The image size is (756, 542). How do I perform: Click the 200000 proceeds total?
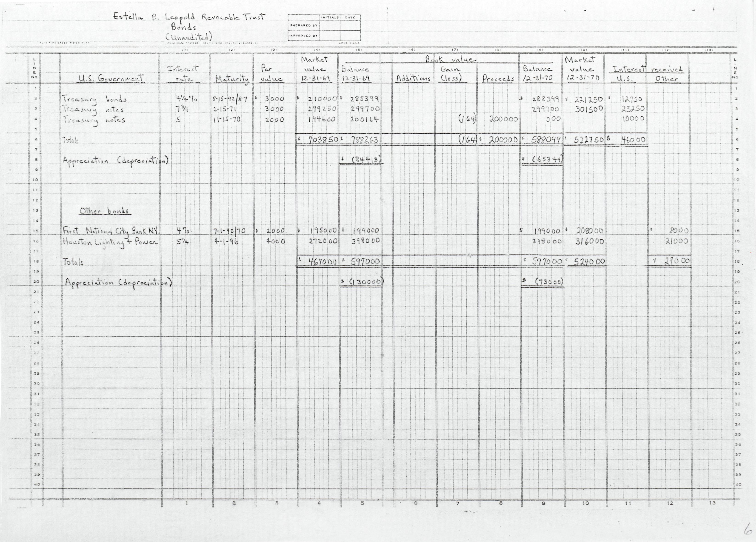pos(503,140)
